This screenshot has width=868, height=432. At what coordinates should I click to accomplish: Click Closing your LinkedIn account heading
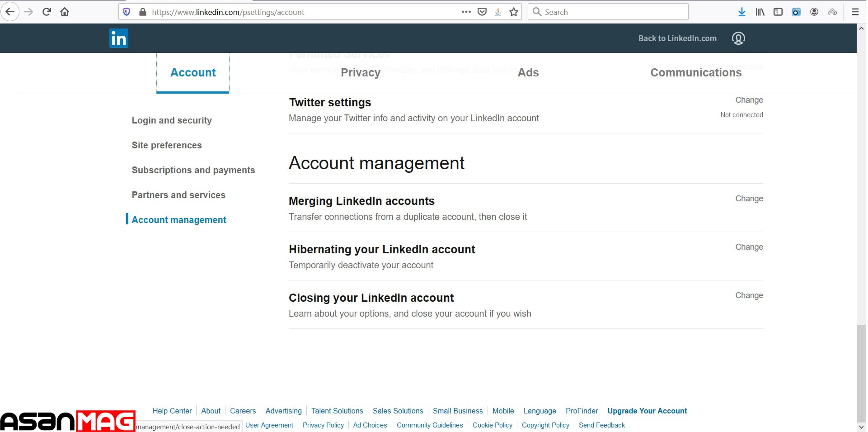[371, 298]
